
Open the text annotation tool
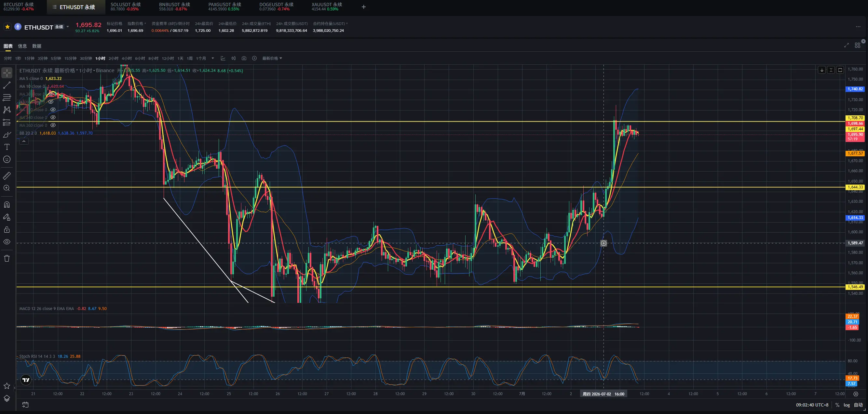tap(7, 147)
